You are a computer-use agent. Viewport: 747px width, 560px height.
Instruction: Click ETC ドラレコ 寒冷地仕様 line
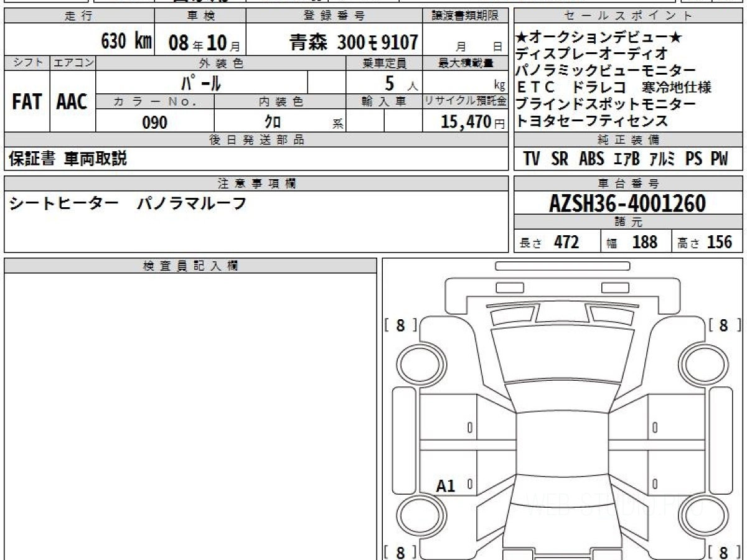click(614, 87)
